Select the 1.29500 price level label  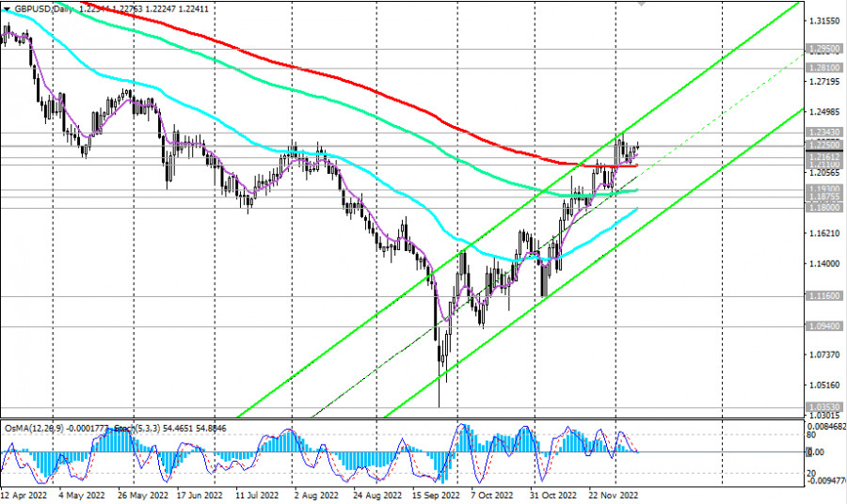tap(823, 48)
